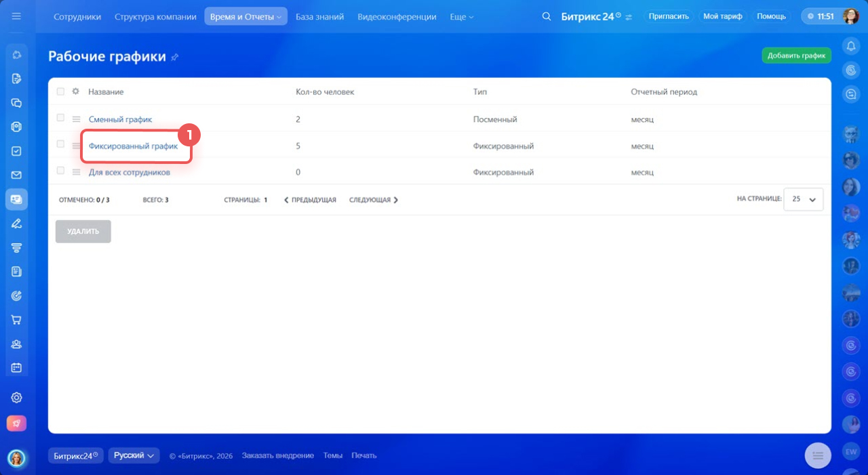Click the search magnifier icon
The image size is (868, 475).
pyautogui.click(x=547, y=16)
